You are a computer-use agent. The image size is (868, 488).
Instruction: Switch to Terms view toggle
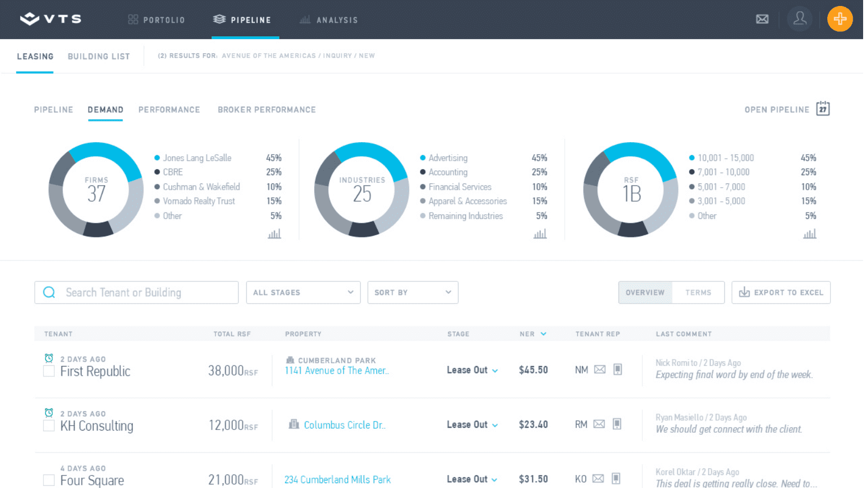point(698,292)
